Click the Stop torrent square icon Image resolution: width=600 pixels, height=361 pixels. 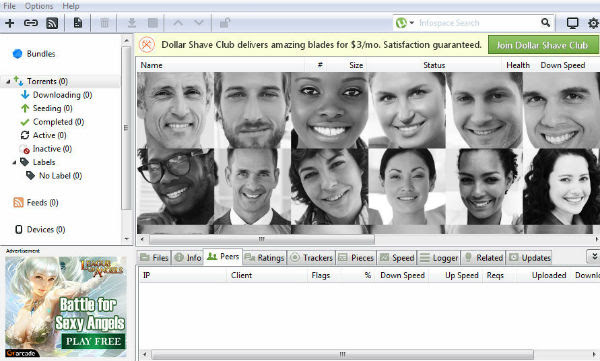153,23
